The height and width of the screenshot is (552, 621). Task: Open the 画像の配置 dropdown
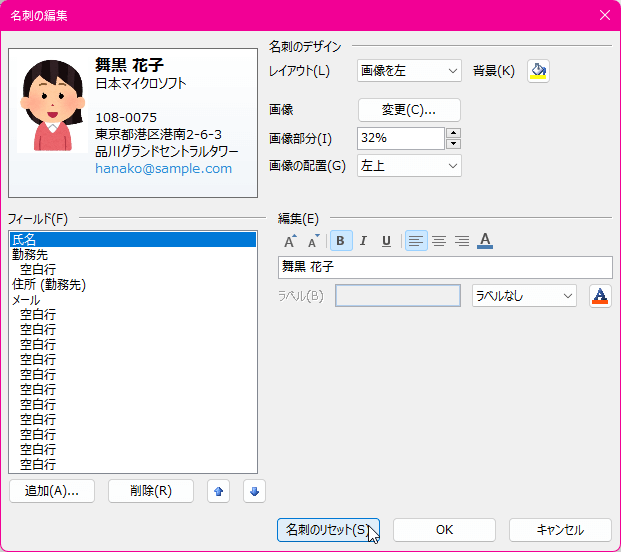pos(409,166)
